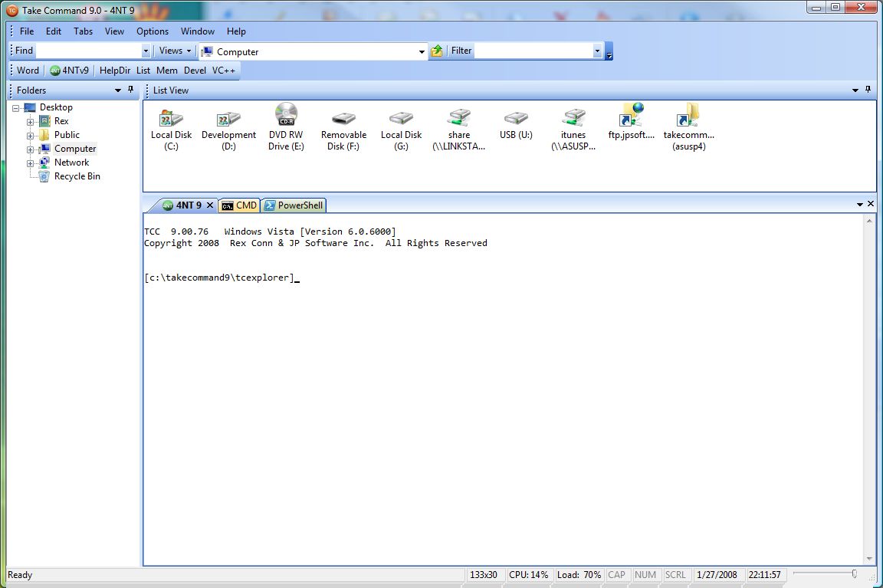The height and width of the screenshot is (588, 883).
Task: Open the Local Disk (C:) drive icon
Action: point(171,119)
